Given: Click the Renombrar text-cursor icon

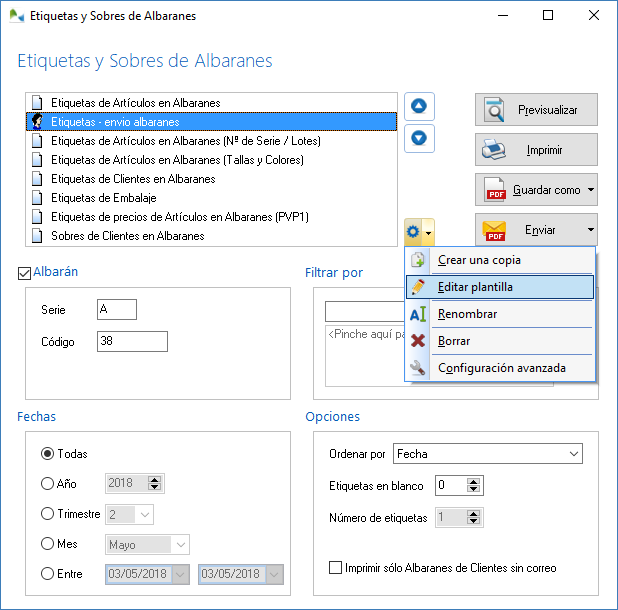Looking at the screenshot, I should 418,314.
